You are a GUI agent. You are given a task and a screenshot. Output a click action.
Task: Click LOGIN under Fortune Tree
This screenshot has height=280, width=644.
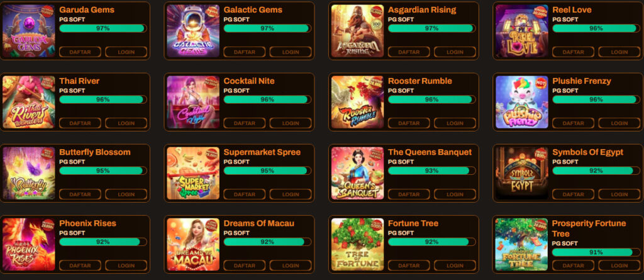point(455,266)
